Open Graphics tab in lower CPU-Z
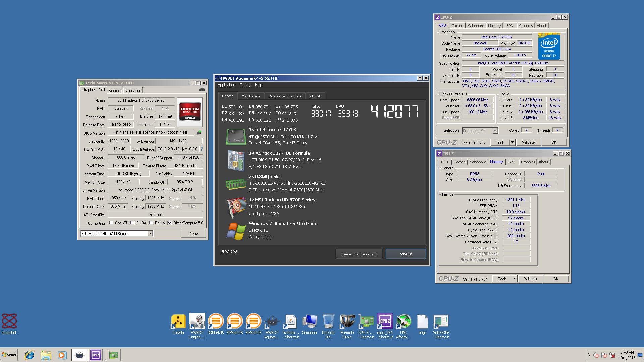This screenshot has width=644, height=362. click(x=528, y=162)
